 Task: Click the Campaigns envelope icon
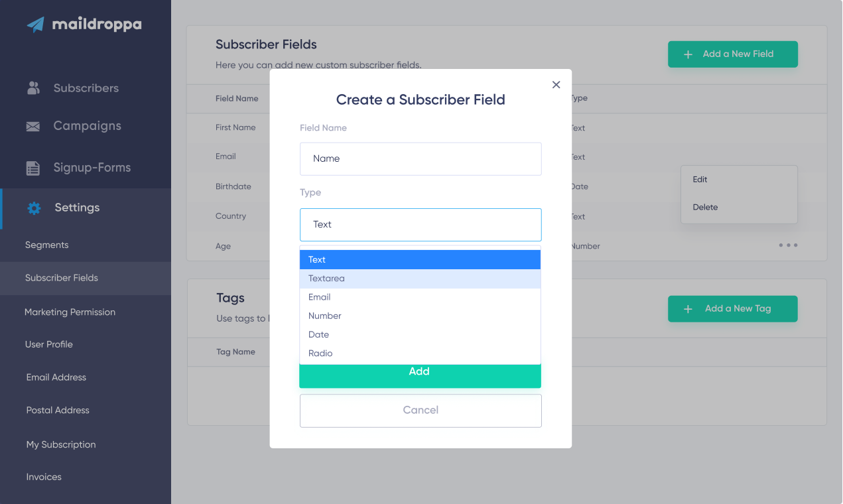[x=33, y=126]
